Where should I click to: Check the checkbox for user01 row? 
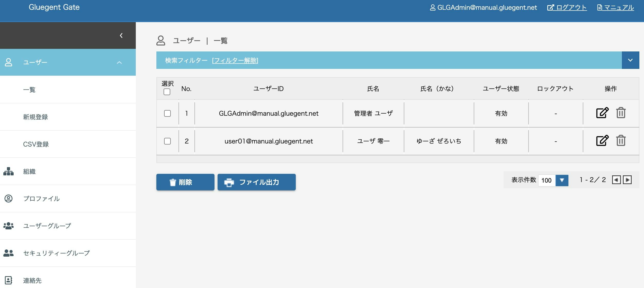[x=167, y=141]
